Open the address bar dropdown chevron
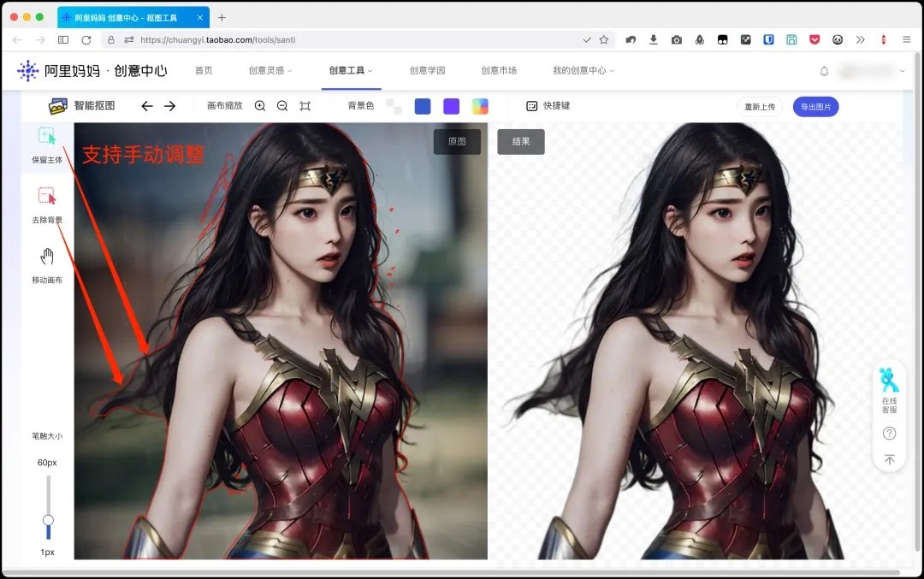Image resolution: width=924 pixels, height=579 pixels. 587,40
